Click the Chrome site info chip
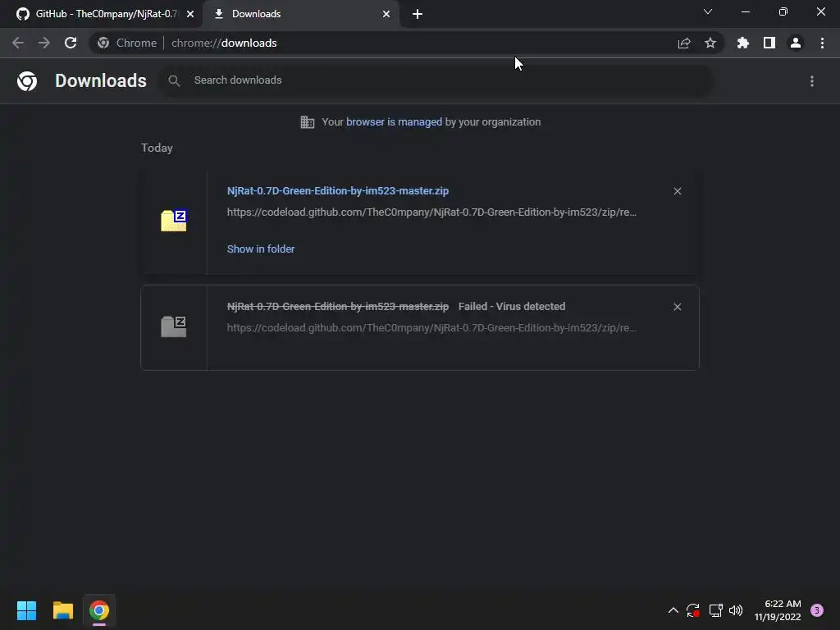This screenshot has width=840, height=630. point(127,43)
